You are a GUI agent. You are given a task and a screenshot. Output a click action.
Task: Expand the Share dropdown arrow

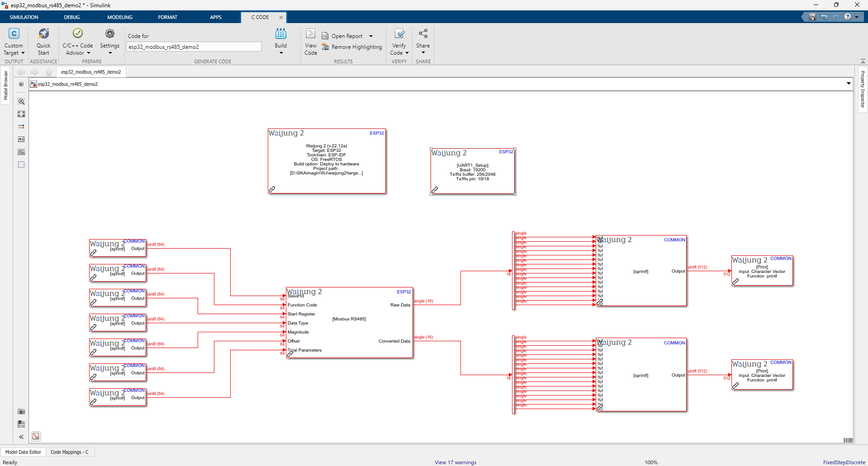pos(423,52)
